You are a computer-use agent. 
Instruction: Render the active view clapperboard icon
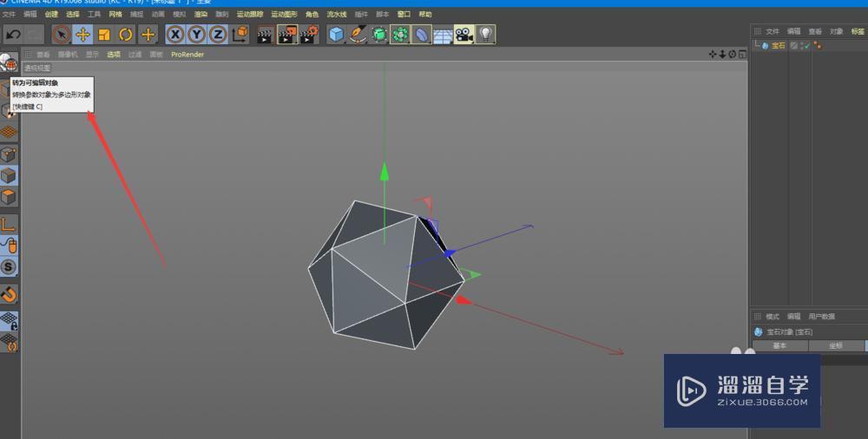(x=266, y=35)
